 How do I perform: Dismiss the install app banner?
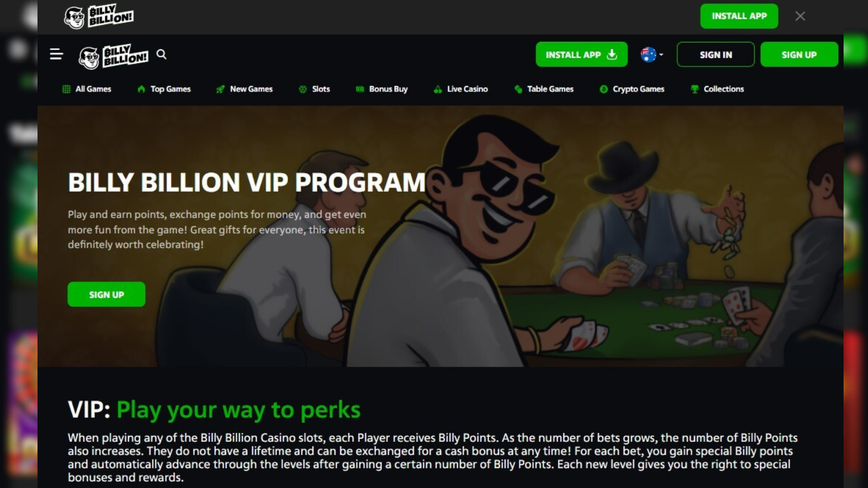click(x=800, y=16)
